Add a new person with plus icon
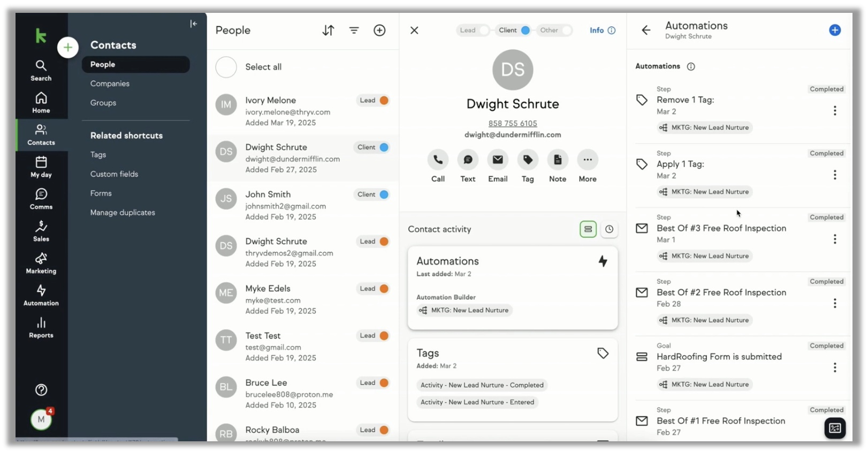This screenshot has width=868, height=452. pos(379,31)
